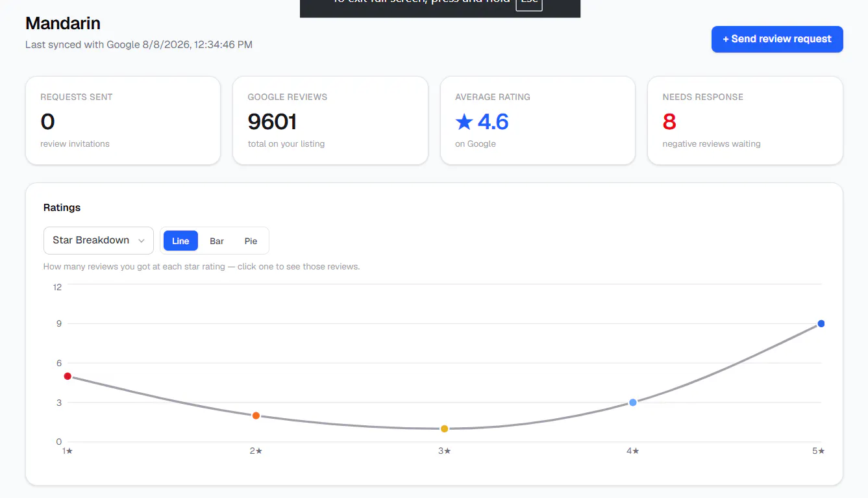Screen dimensions: 868x498
Task: Click the 4.6 average rating value
Action: (x=493, y=121)
